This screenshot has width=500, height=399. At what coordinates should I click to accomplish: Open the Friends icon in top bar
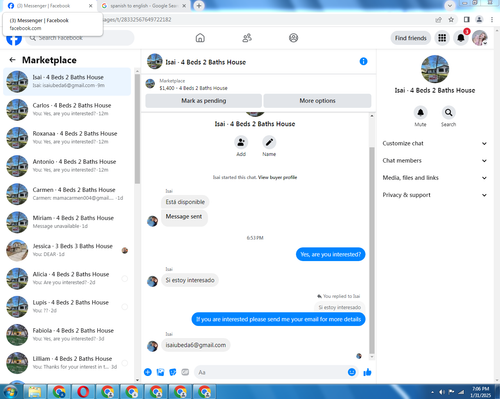(247, 38)
